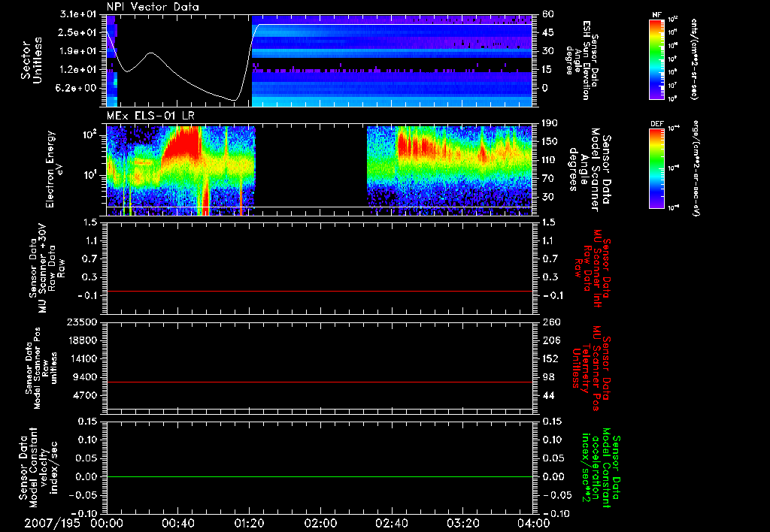Click the 70 scanner angle tick label
Viewport: 770px width, 532px height.
coord(547,179)
